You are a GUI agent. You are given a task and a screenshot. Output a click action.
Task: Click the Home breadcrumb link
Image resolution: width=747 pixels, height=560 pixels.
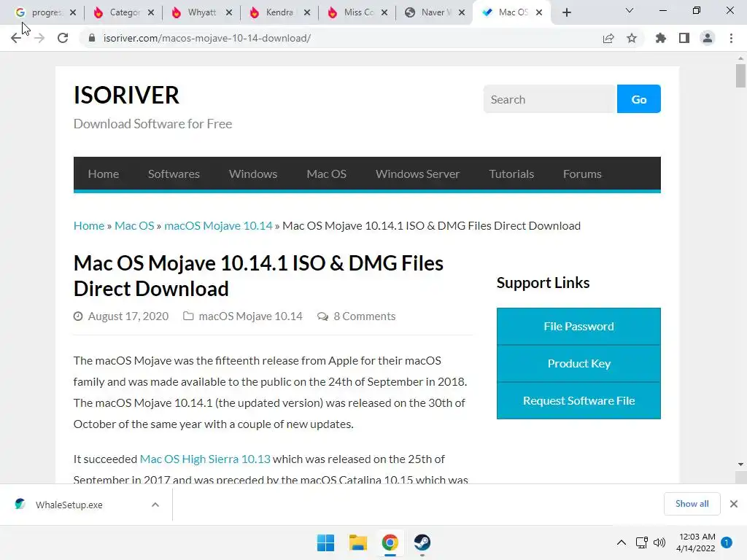click(x=88, y=226)
